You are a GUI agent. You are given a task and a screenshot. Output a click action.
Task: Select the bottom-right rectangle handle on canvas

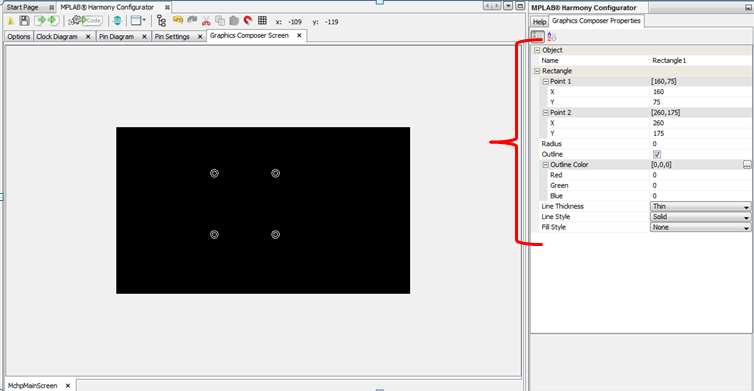pos(276,235)
